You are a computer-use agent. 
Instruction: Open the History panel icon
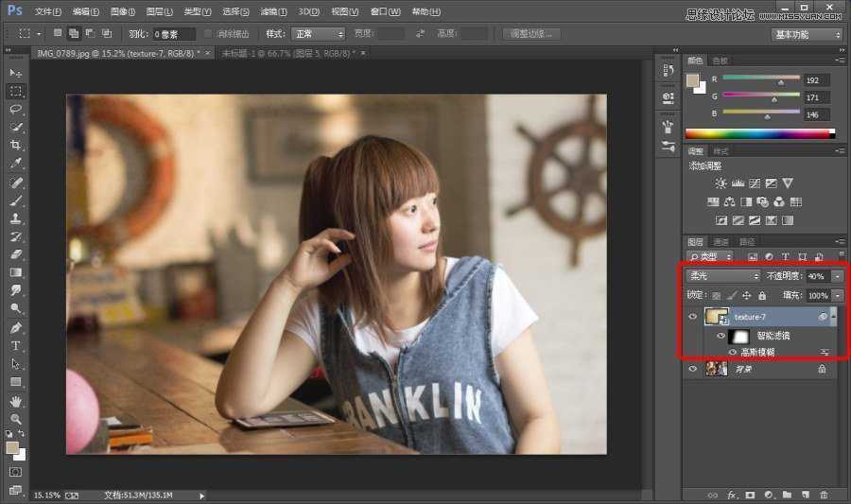pyautogui.click(x=669, y=70)
